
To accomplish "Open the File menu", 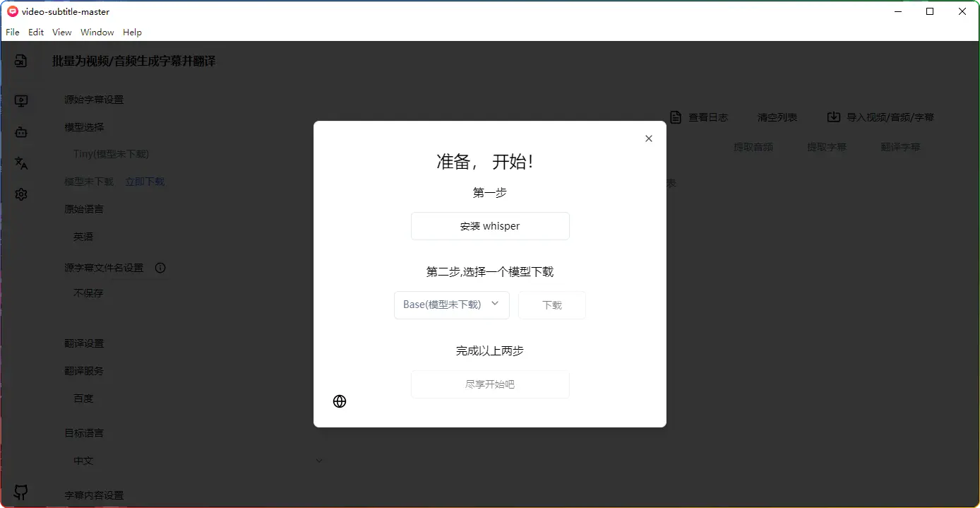I will point(13,33).
